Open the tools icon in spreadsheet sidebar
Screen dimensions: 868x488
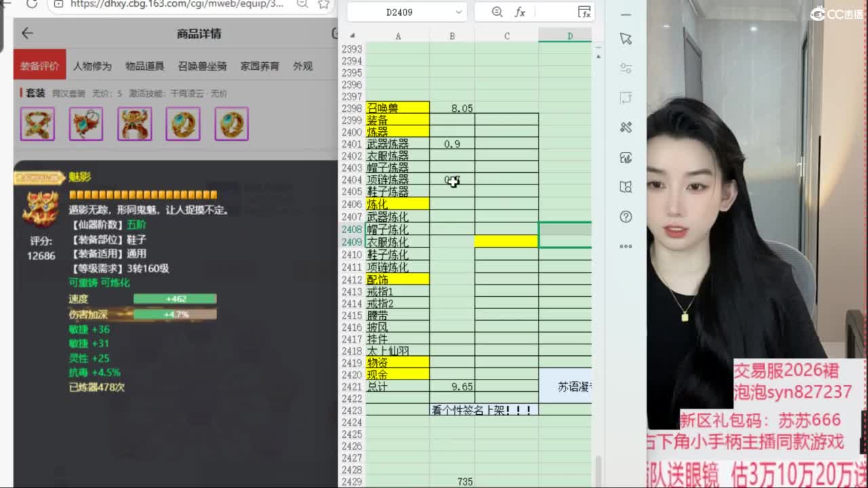coord(626,127)
